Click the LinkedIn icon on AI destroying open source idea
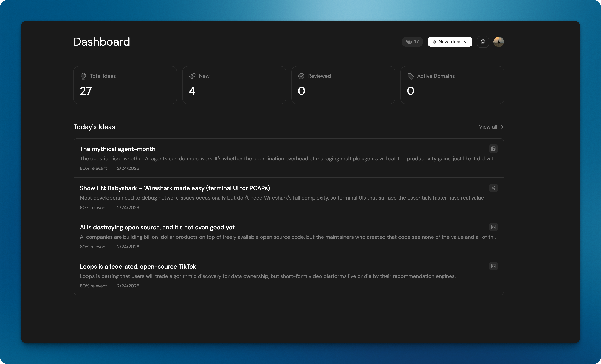 pos(493,227)
